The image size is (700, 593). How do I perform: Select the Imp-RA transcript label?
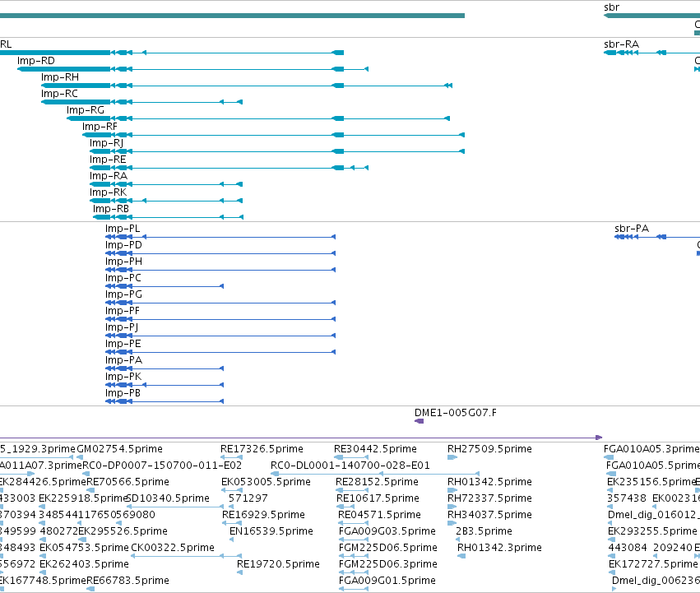[109, 176]
